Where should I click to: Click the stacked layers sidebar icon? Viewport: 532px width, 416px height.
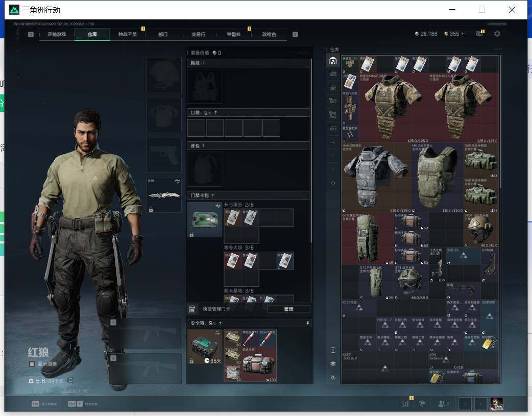(x=333, y=364)
